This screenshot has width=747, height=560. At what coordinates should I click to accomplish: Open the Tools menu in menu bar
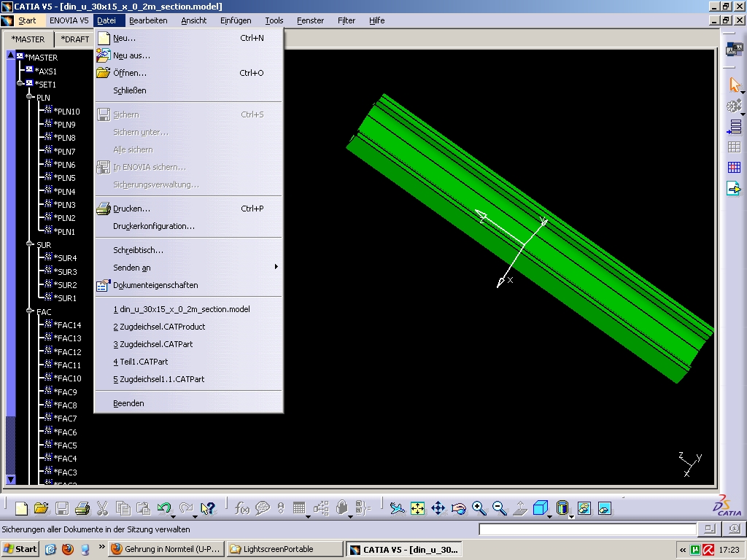(274, 20)
